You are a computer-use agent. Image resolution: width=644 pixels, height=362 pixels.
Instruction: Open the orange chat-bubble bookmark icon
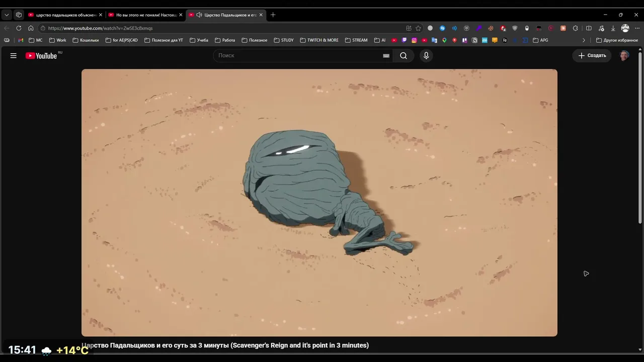click(495, 40)
